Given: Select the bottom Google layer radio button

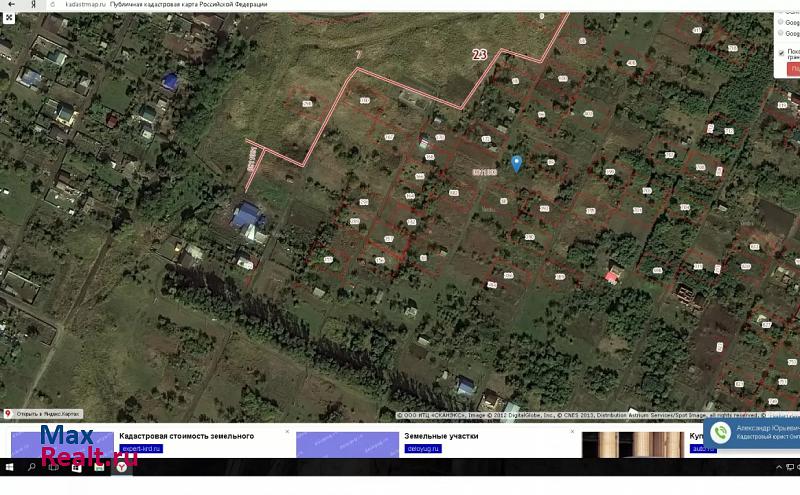Looking at the screenshot, I should (x=780, y=34).
